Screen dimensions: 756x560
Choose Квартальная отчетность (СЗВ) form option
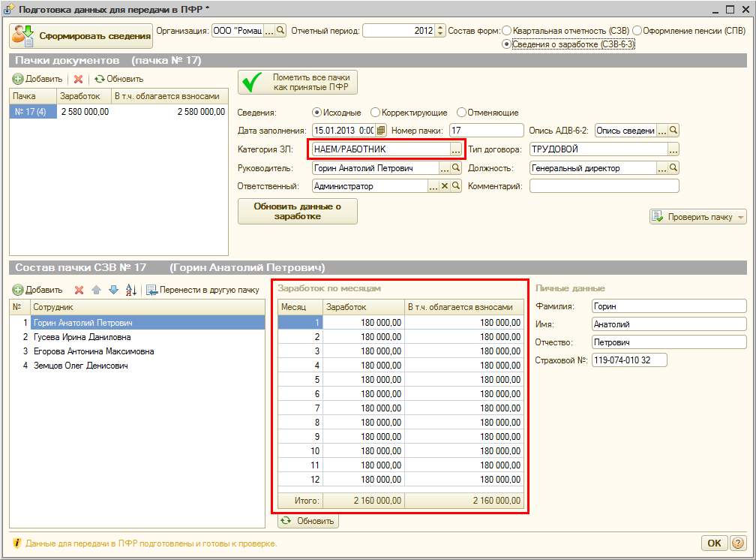point(507,31)
